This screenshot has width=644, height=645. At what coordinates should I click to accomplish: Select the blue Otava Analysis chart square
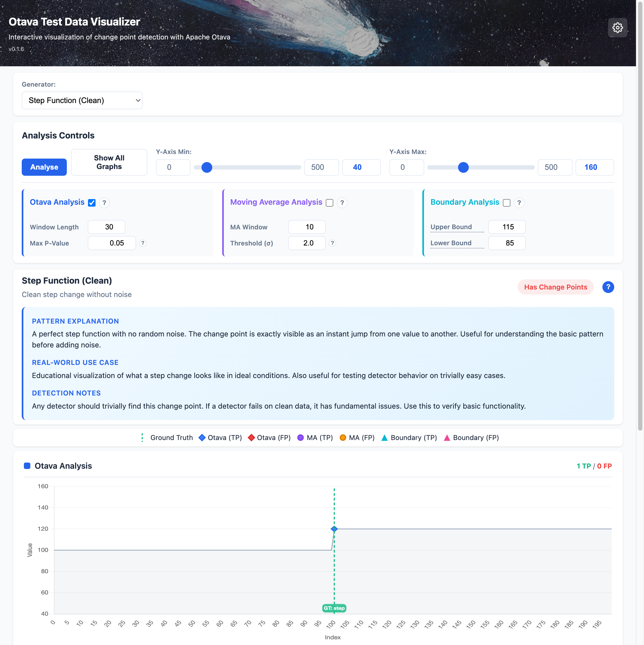(27, 466)
